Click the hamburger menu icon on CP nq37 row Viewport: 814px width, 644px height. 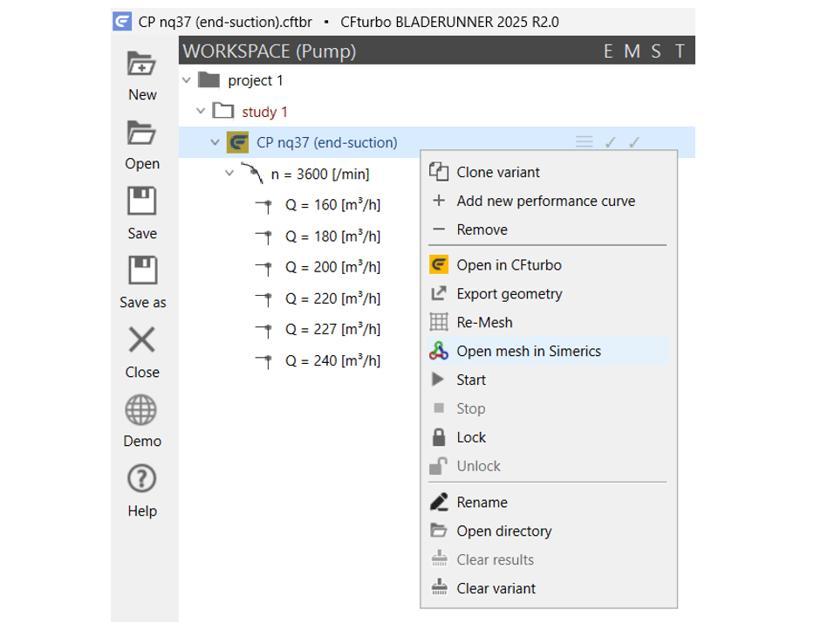click(584, 141)
